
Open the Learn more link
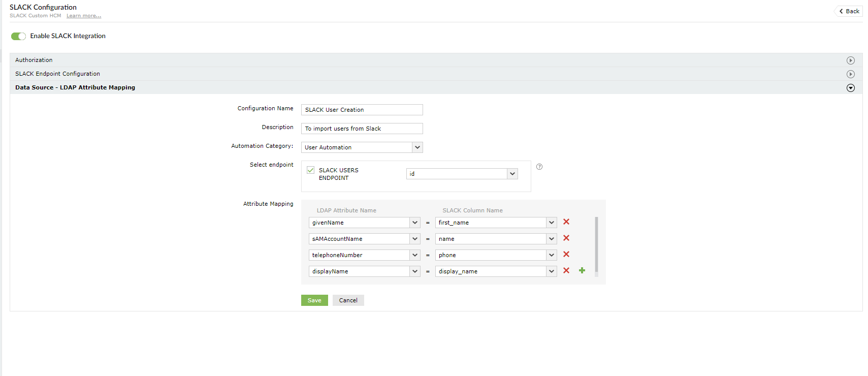pos(84,16)
